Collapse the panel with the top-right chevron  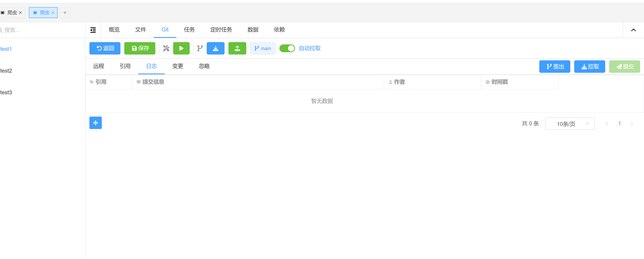(634, 30)
